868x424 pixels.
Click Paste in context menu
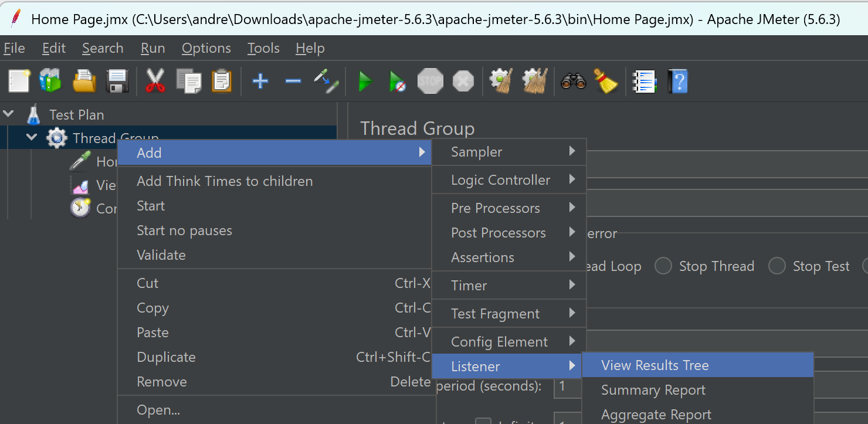coord(274,333)
